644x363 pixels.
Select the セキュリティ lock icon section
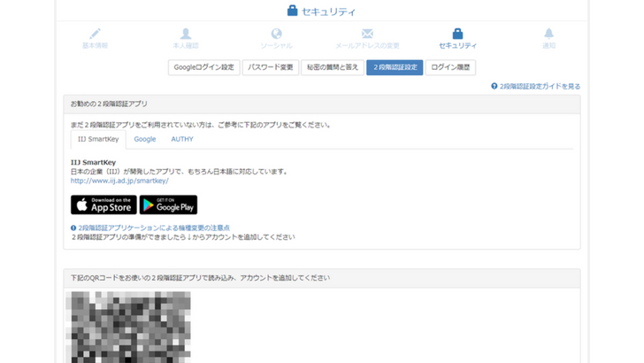coord(457,39)
